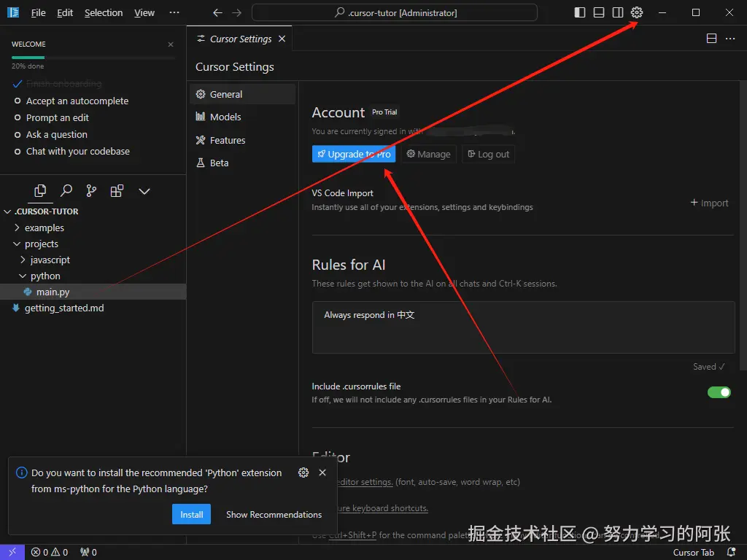Open errors and warnings status indicator

[x=50, y=553]
